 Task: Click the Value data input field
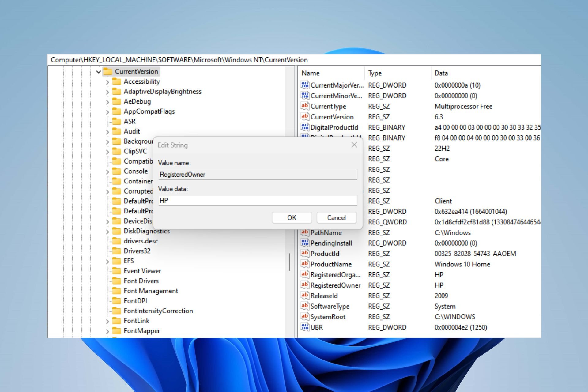[x=258, y=201]
